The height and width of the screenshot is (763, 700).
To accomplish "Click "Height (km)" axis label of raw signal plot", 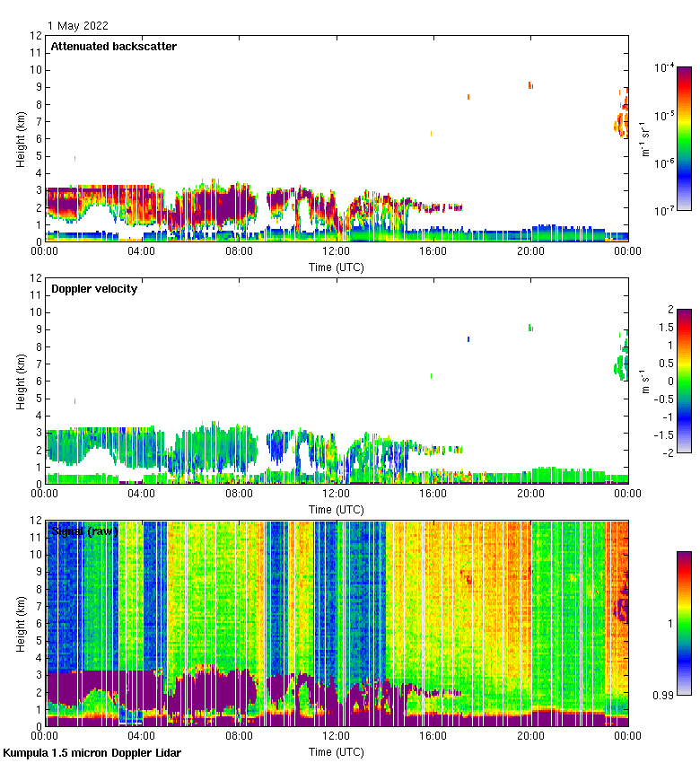I will 21,623.
